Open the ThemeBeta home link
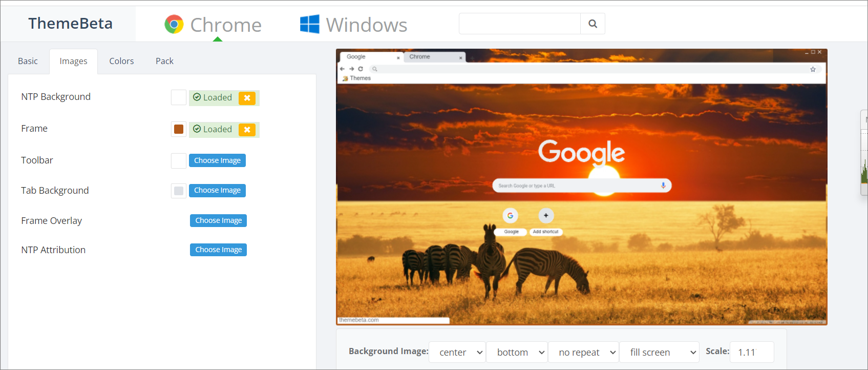Viewport: 868px width, 370px height. pyautogui.click(x=70, y=24)
